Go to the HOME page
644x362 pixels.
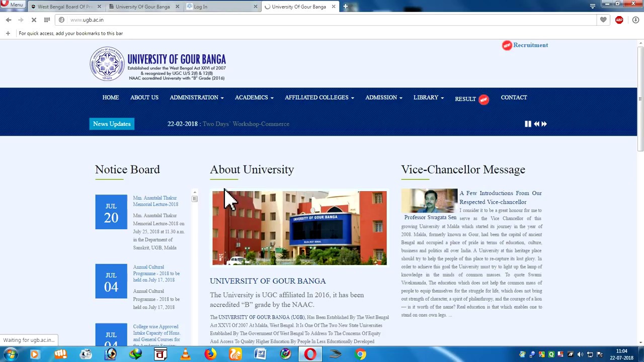[x=111, y=98]
